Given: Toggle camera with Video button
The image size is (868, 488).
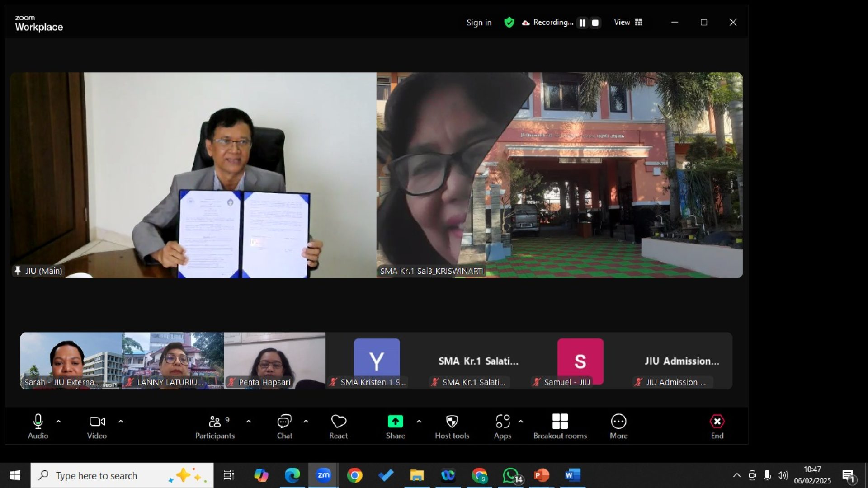Looking at the screenshot, I should (x=97, y=422).
